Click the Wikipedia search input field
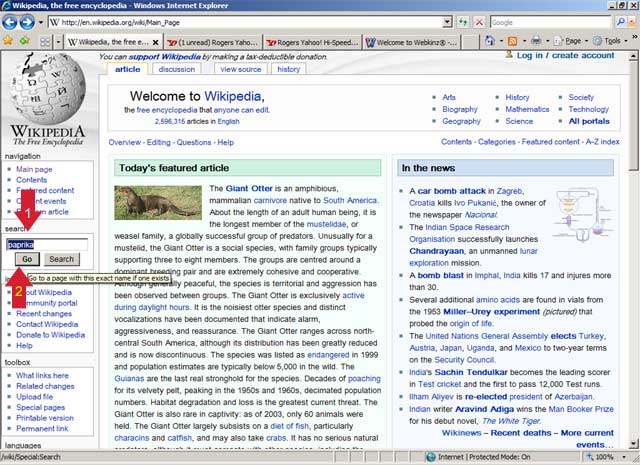Screen dimensions: 640x465 pyautogui.click(x=47, y=245)
